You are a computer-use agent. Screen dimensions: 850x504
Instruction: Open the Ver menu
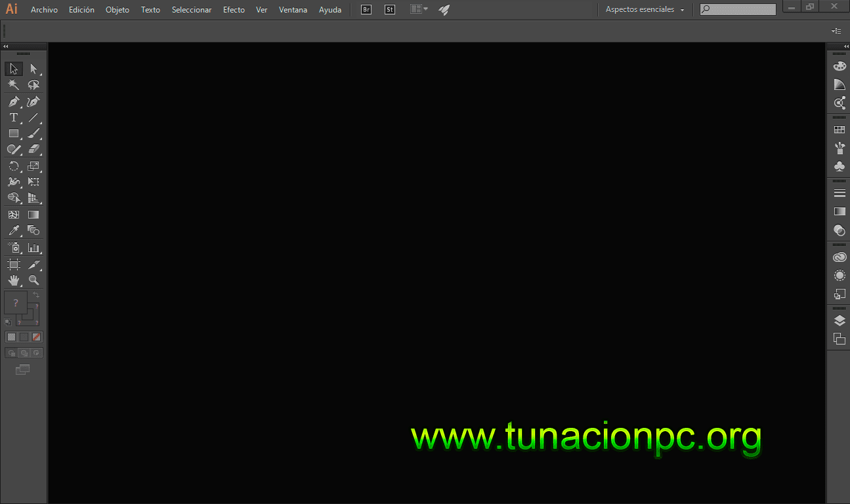coord(262,10)
